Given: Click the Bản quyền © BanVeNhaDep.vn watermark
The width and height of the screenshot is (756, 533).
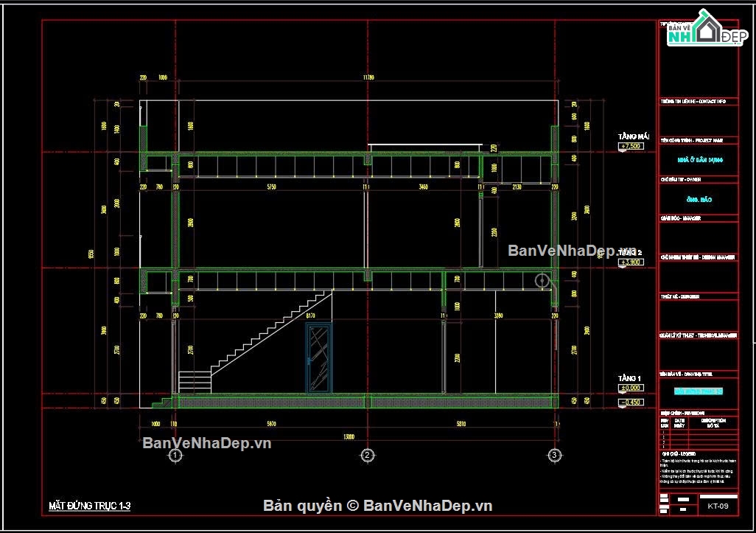Looking at the screenshot, I should coord(377,506).
